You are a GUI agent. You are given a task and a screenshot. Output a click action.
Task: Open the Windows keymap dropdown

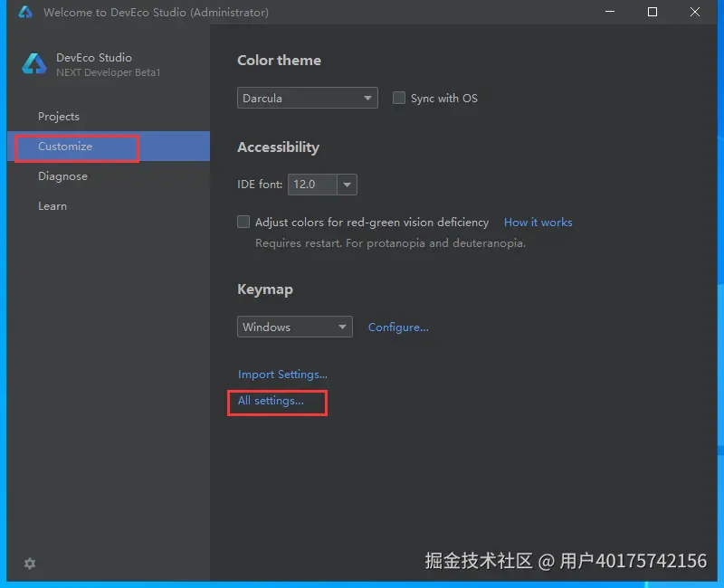(295, 327)
